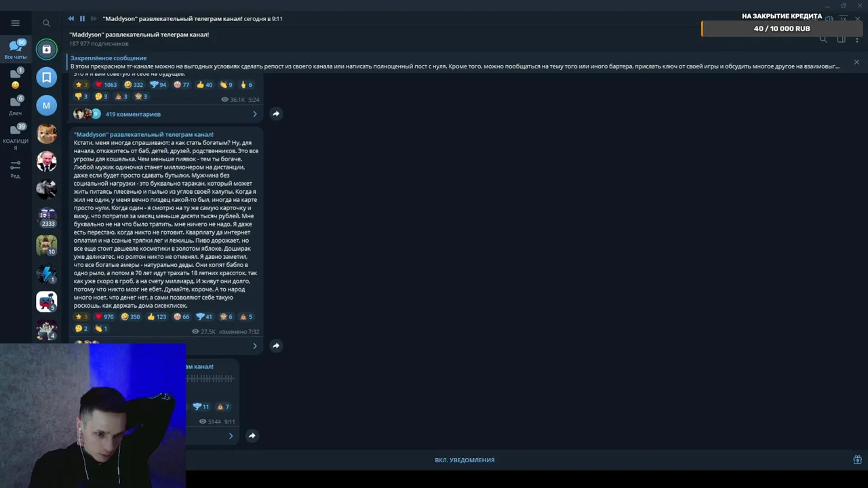Click the search icon above chat list
This screenshot has height=488, width=868.
coord(46,23)
